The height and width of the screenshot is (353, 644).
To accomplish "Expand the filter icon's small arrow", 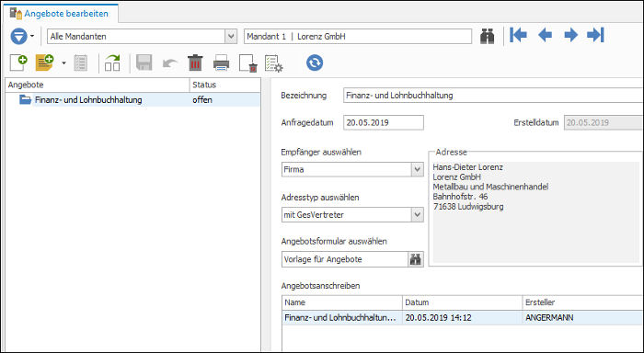I will coord(32,36).
